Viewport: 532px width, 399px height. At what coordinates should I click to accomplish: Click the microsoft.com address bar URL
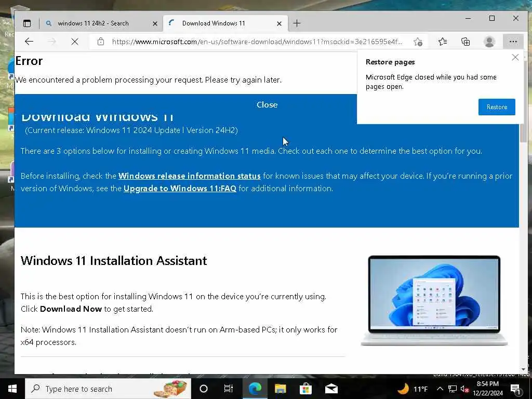[257, 42]
